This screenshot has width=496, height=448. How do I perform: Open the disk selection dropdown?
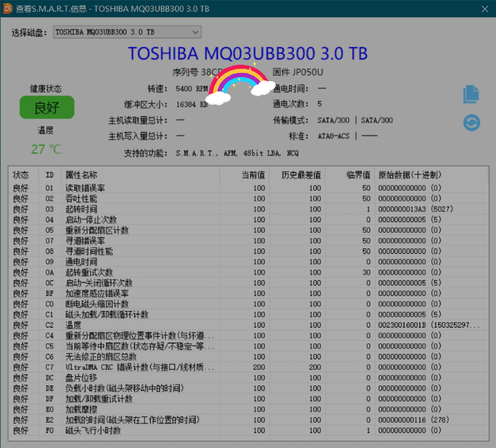(x=127, y=32)
